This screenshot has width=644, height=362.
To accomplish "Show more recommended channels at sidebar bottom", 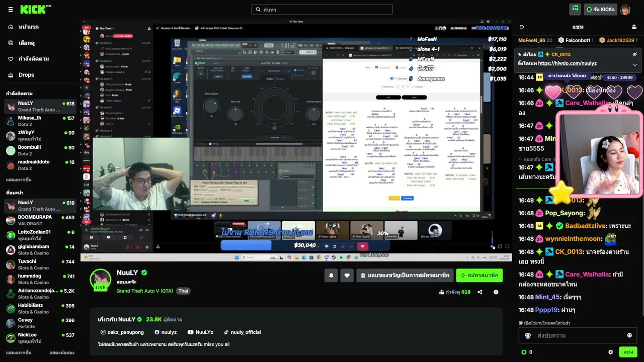I will pos(19,353).
